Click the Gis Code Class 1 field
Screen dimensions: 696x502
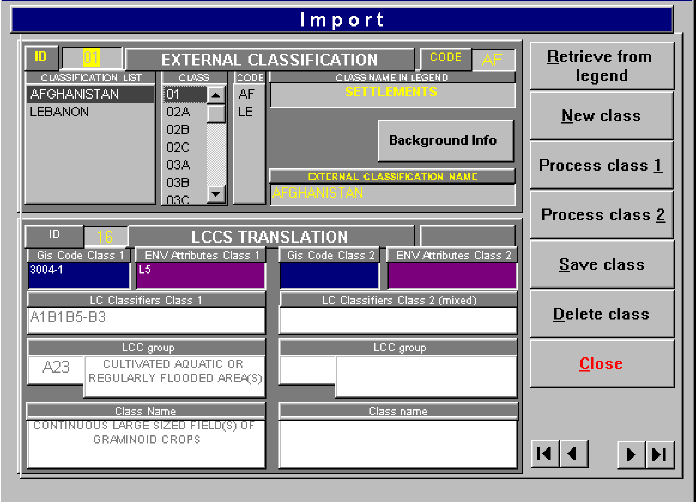click(x=78, y=275)
